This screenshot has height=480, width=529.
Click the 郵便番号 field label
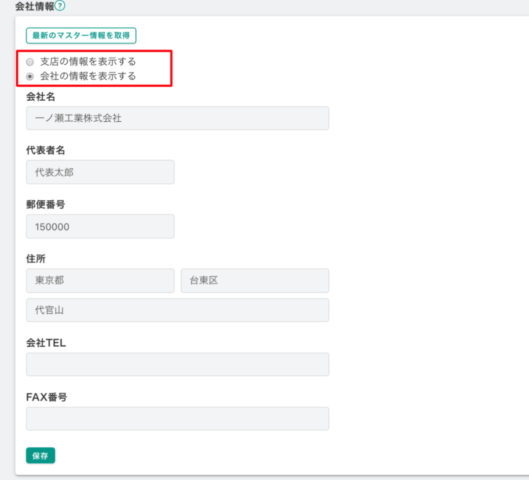click(x=46, y=204)
